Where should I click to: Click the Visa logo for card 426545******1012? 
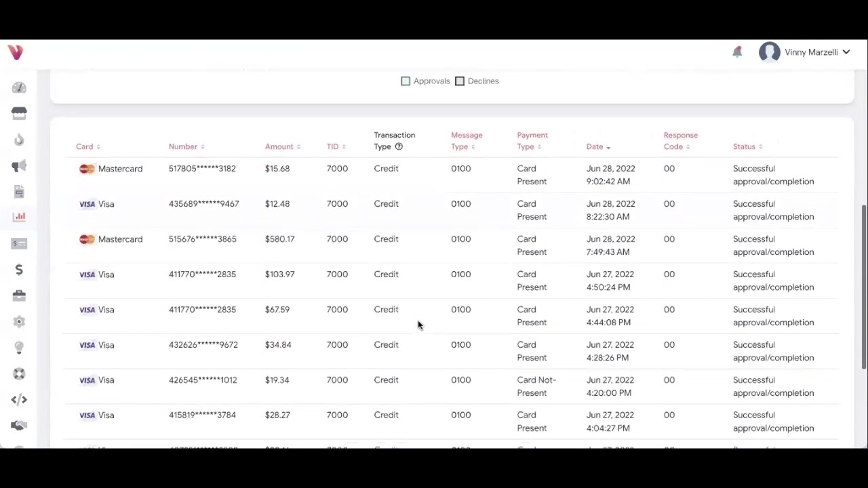(87, 380)
